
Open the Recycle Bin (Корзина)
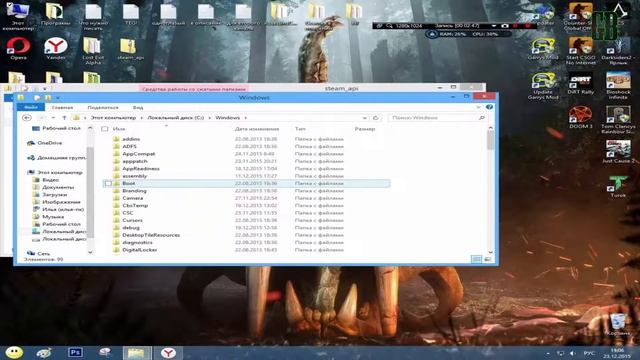click(x=618, y=324)
